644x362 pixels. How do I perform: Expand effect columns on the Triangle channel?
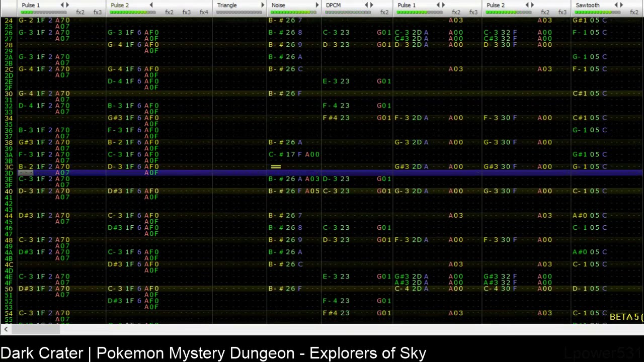click(263, 5)
